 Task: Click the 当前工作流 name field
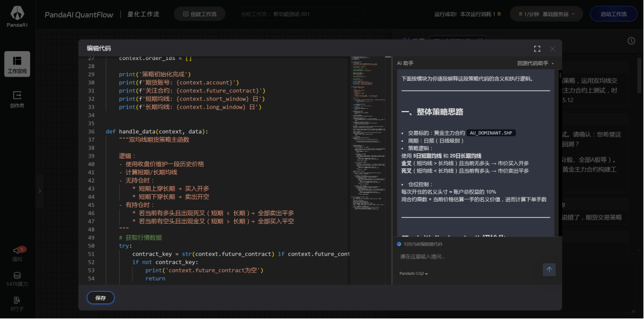click(x=299, y=14)
